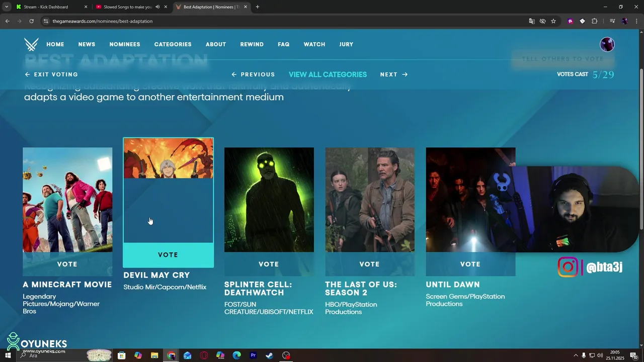Click the white tag extension icon
644x362 pixels.
coord(582,21)
